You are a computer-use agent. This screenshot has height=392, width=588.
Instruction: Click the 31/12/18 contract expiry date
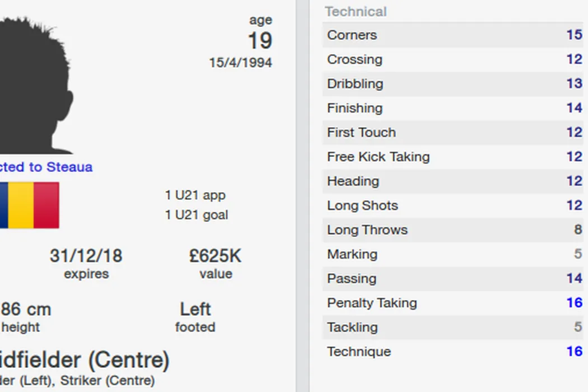pyautogui.click(x=86, y=256)
